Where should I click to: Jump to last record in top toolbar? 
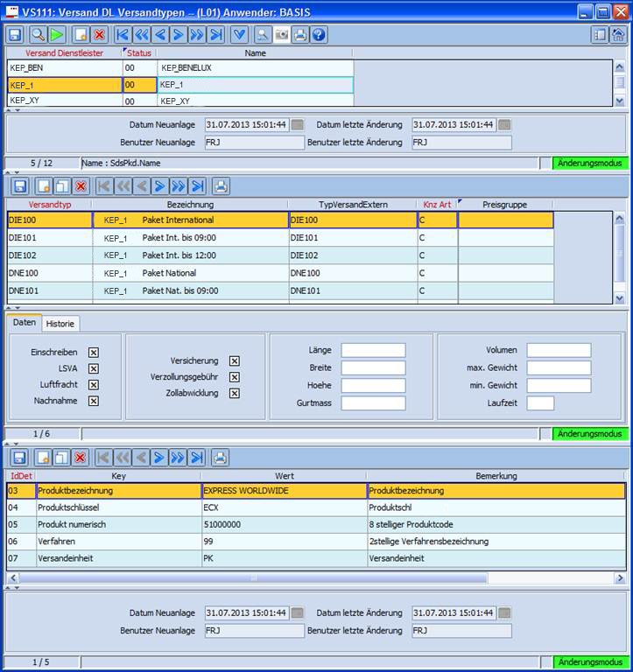coord(215,35)
